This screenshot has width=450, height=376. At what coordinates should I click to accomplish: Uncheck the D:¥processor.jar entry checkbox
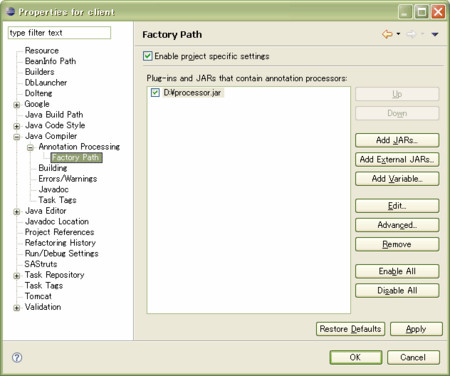coord(155,92)
